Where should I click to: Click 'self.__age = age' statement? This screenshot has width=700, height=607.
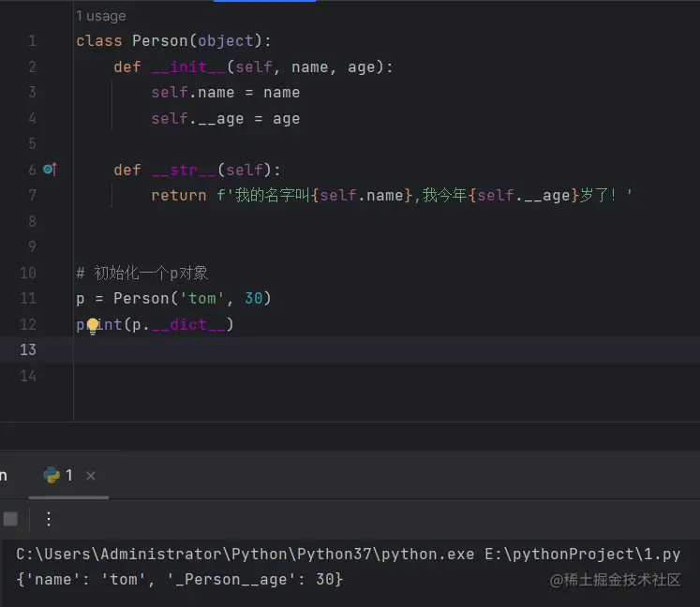coord(226,119)
